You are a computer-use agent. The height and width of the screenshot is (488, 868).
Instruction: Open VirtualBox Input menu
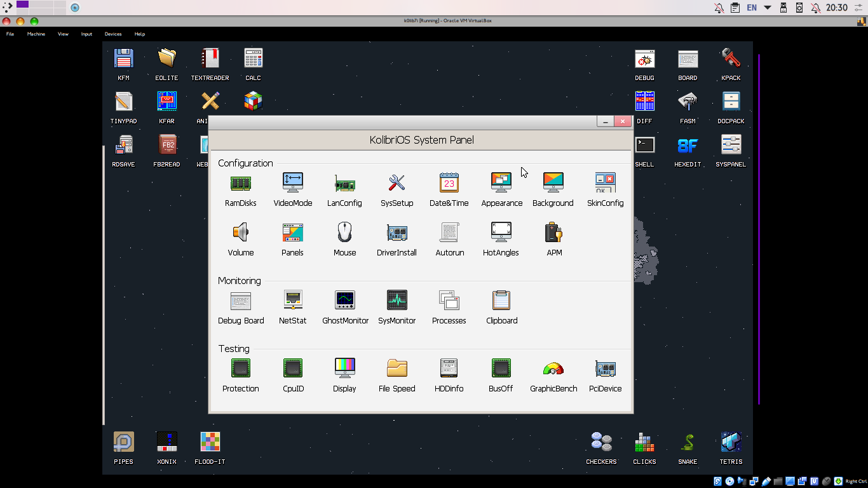point(86,34)
